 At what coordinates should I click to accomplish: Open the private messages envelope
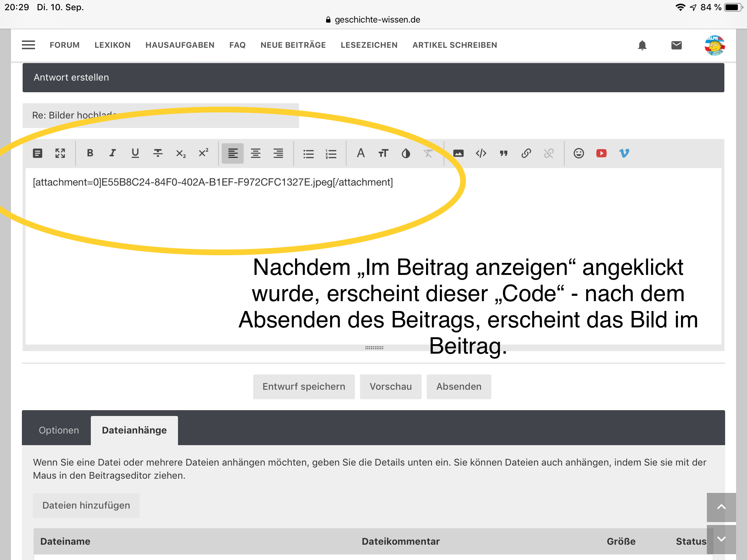tap(676, 45)
